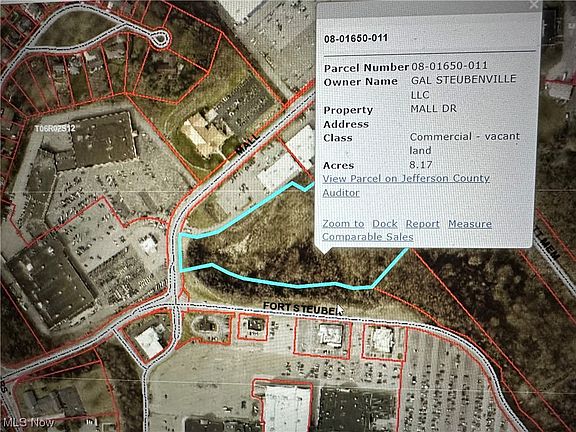Select the large white-roofed building at bottom

point(286,407)
